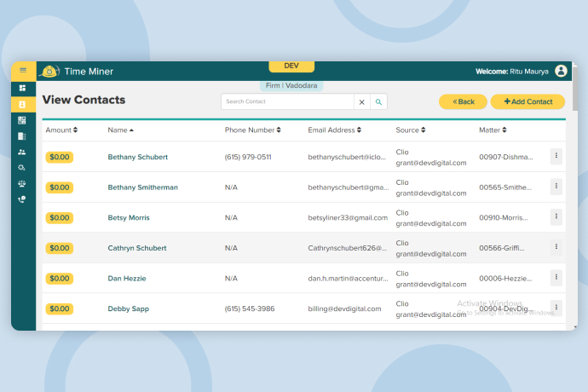Click matter 00907-Dishma...
This screenshot has width=588, height=392.
506,157
